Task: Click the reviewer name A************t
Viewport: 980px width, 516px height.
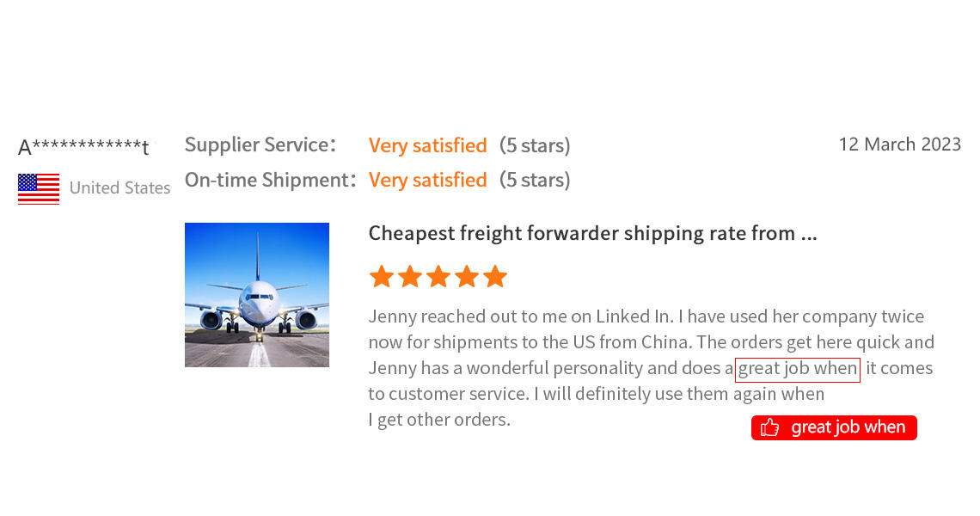Action: [x=83, y=147]
